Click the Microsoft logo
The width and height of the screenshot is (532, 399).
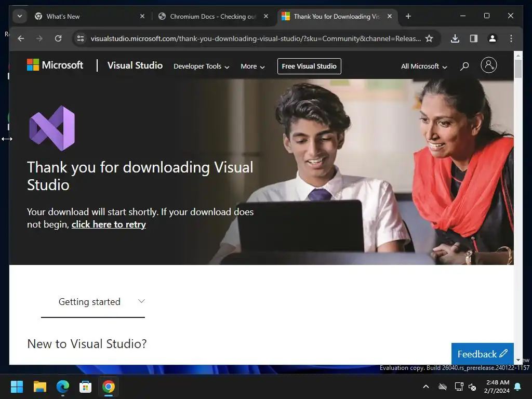point(55,65)
